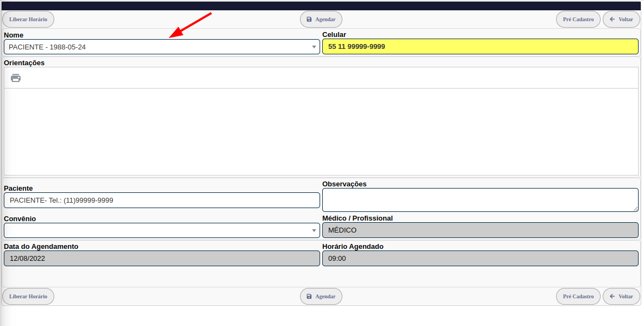Click the save icon on header Agendar
This screenshot has width=644, height=326.
309,20
